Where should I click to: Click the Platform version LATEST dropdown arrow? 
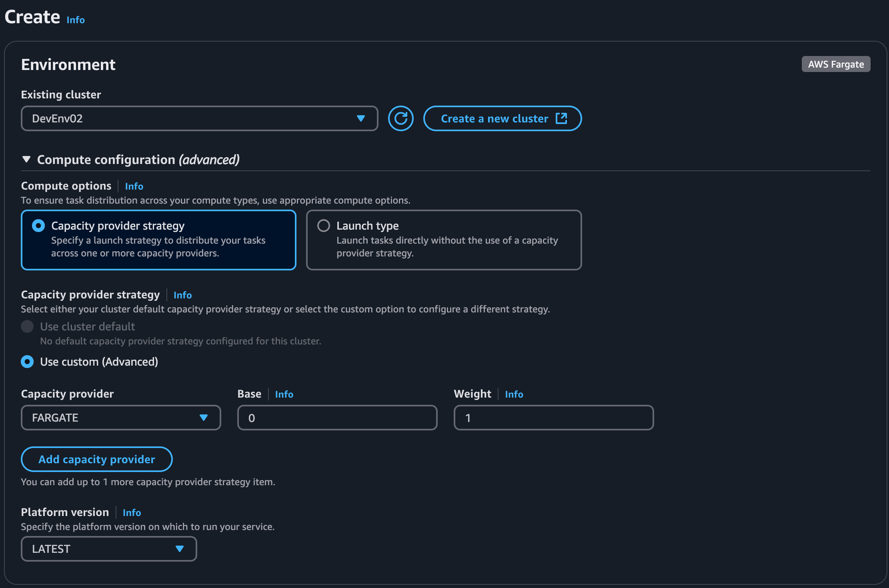pos(179,549)
